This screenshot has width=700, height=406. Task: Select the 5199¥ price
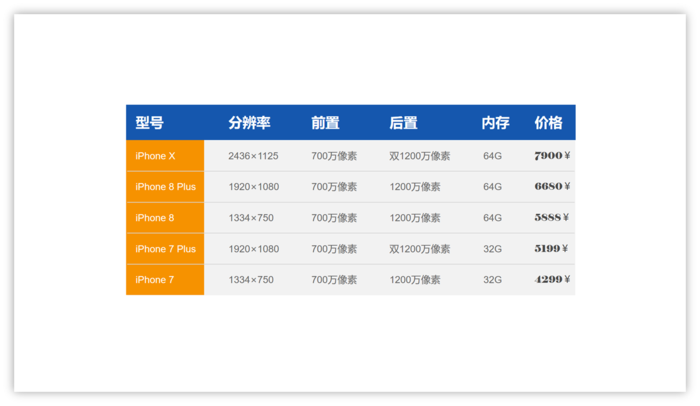[551, 248]
